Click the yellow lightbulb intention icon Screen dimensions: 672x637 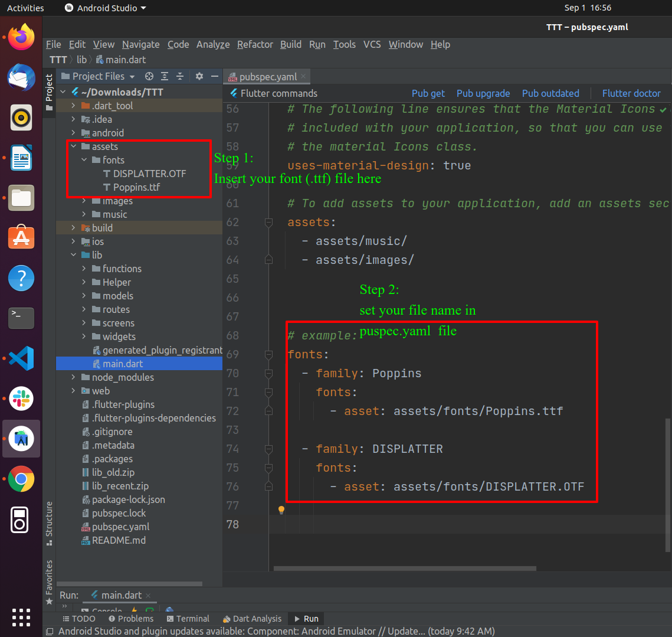click(281, 509)
